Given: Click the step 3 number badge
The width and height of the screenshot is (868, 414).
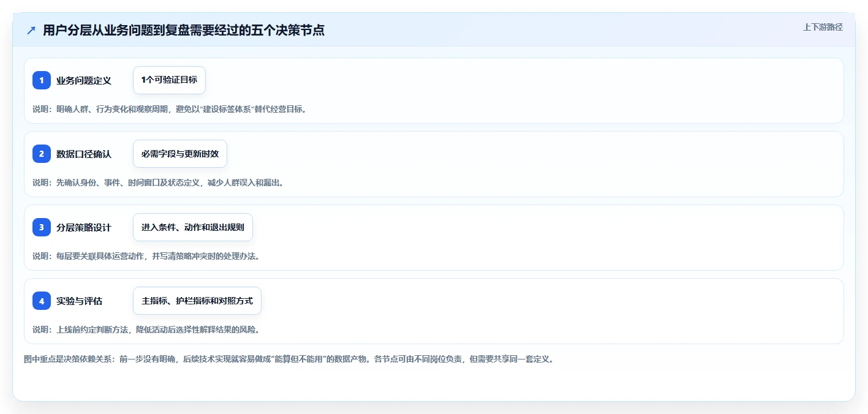Looking at the screenshot, I should tap(42, 227).
